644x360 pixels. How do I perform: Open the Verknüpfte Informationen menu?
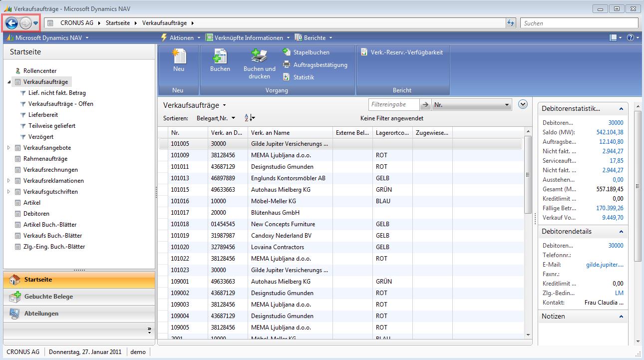click(x=248, y=37)
